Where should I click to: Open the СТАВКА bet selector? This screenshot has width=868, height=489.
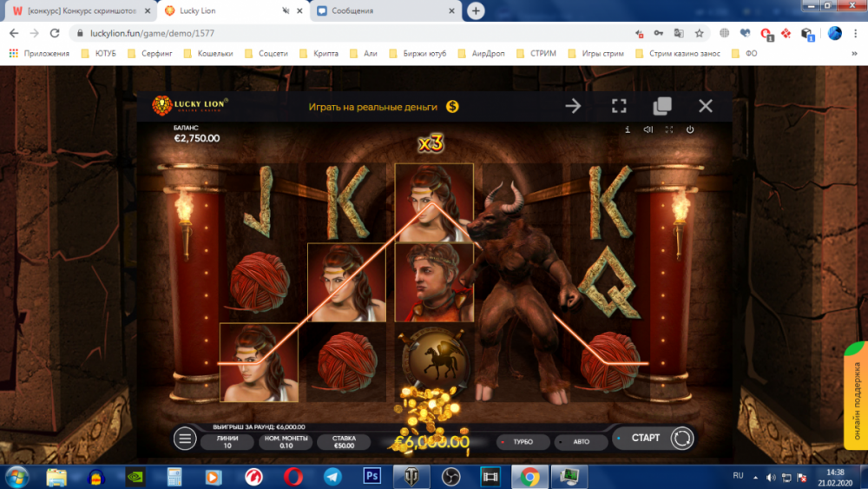click(x=345, y=441)
